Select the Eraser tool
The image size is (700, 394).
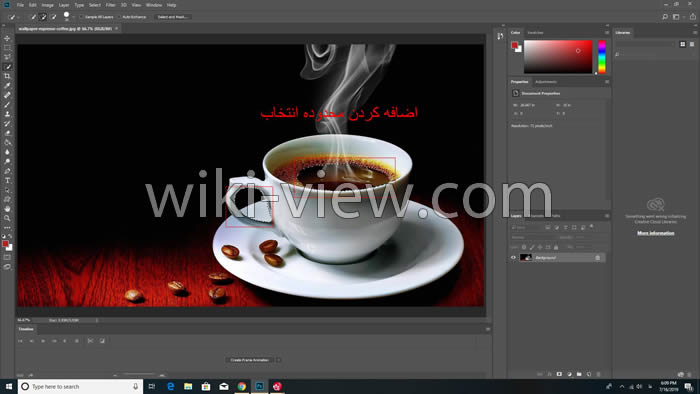[x=7, y=133]
